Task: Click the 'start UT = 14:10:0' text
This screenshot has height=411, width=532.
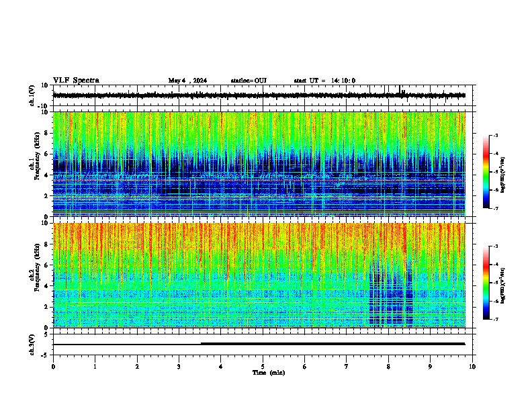Action: click(324, 81)
